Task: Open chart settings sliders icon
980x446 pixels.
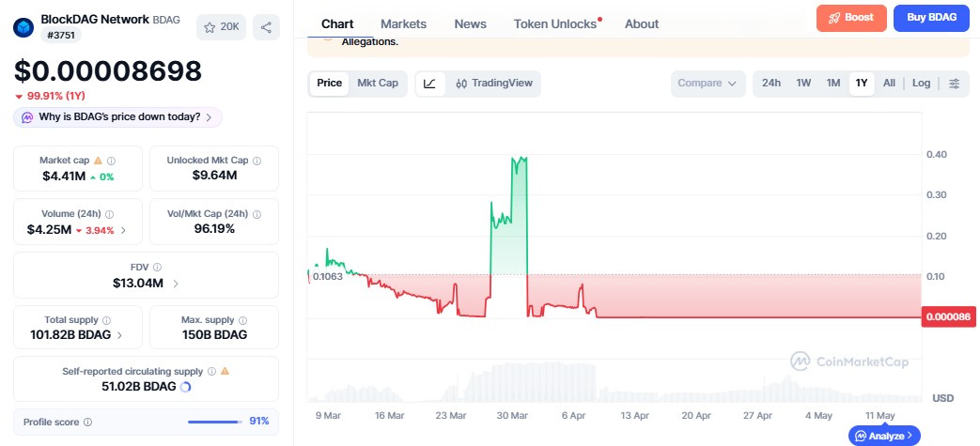Action: 955,84
